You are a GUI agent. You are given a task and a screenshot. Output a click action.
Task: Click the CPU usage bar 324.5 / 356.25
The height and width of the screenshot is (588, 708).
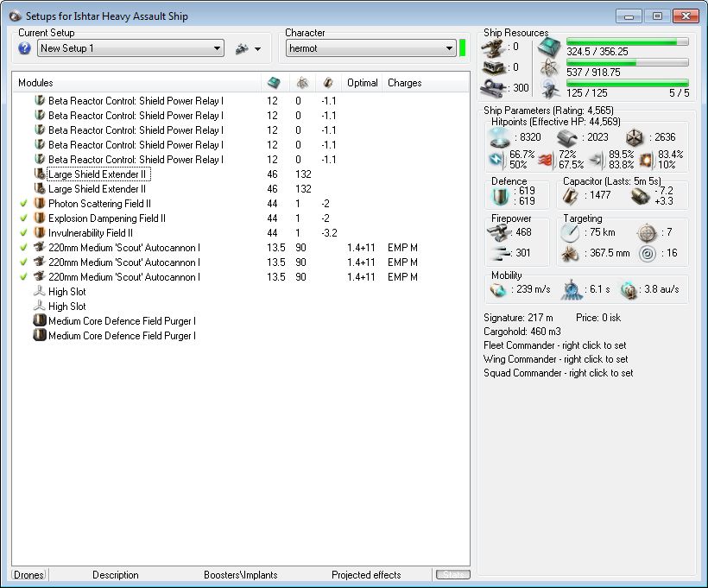627,41
